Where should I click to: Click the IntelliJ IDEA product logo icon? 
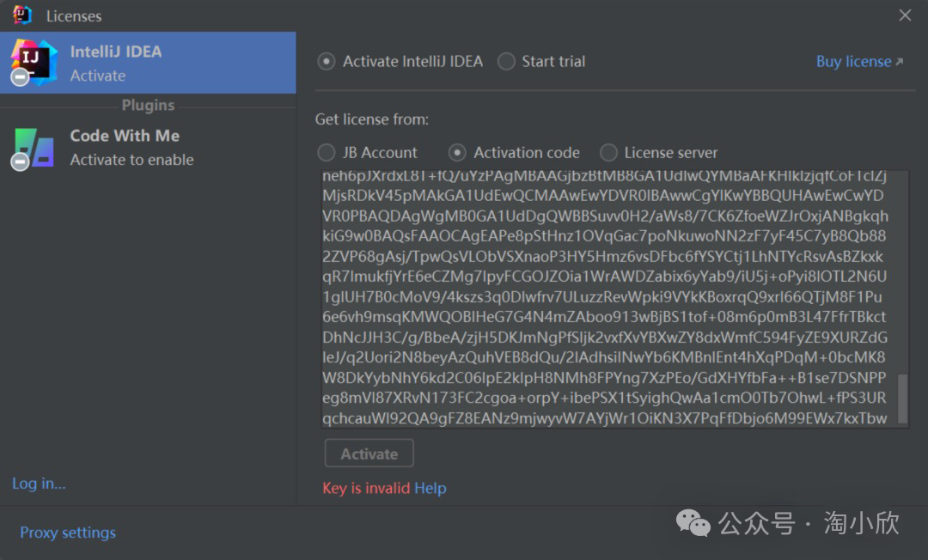click(x=34, y=62)
